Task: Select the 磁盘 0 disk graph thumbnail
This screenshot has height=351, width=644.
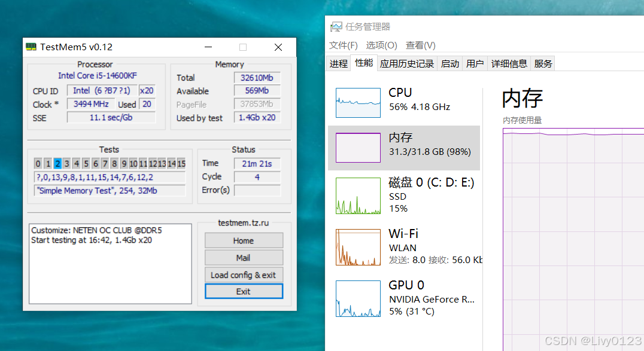Action: [x=358, y=196]
